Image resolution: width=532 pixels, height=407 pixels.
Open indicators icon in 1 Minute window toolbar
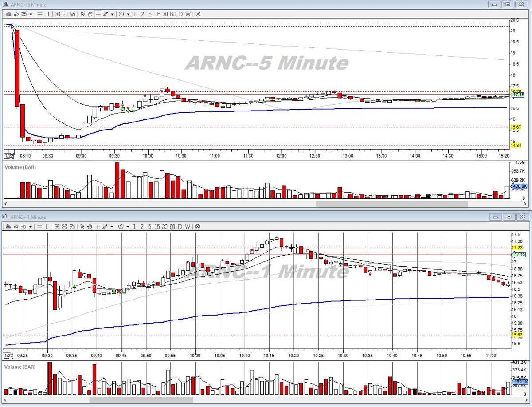[x=16, y=226]
